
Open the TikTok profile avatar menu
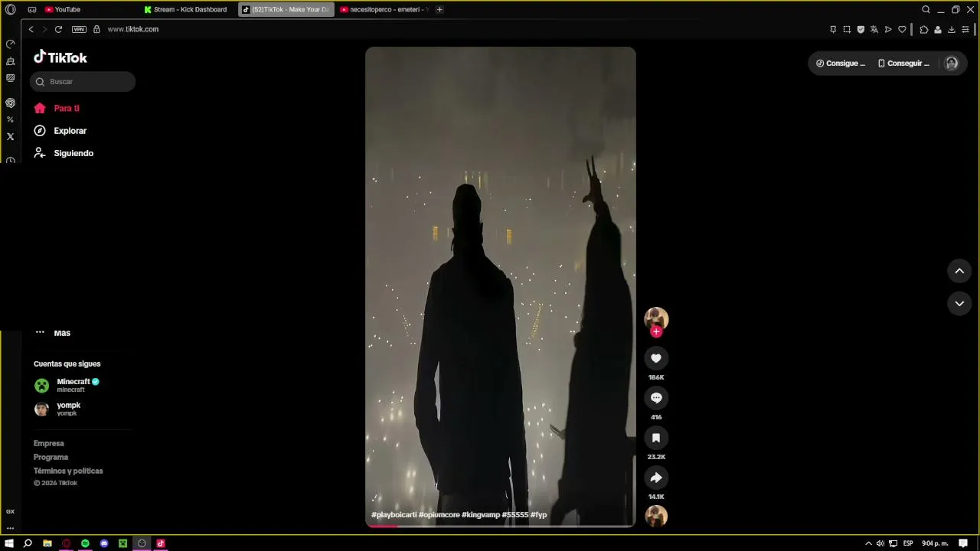click(952, 64)
